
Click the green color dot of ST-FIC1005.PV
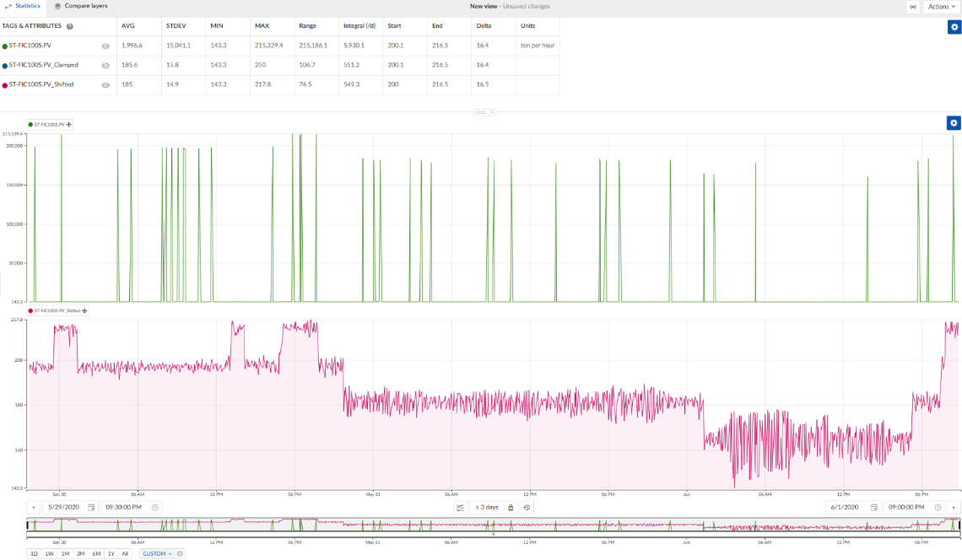(5, 46)
